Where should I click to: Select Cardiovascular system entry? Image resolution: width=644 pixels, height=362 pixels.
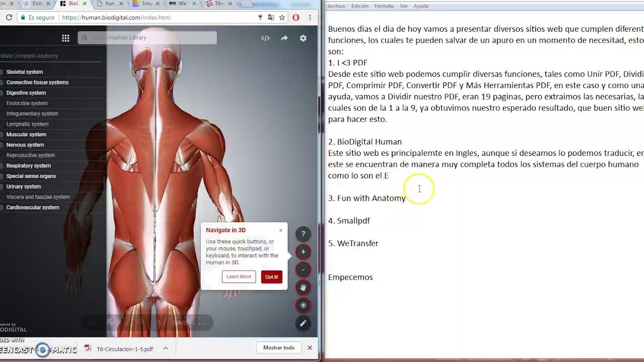click(x=33, y=207)
